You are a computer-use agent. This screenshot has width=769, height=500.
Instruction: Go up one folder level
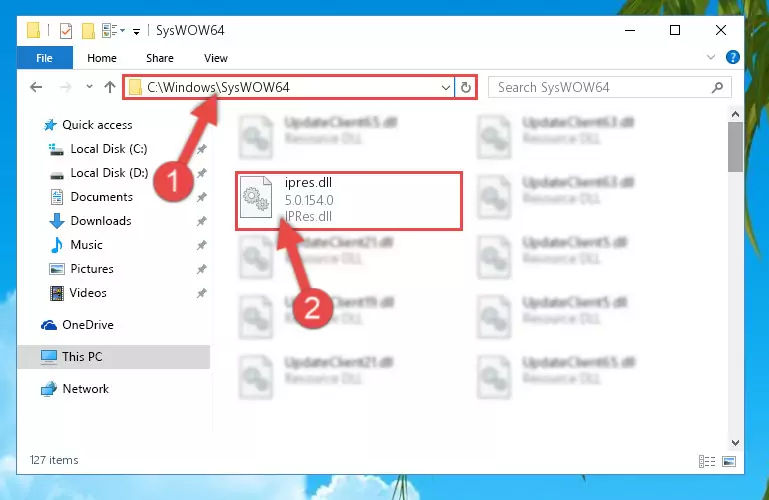[109, 87]
